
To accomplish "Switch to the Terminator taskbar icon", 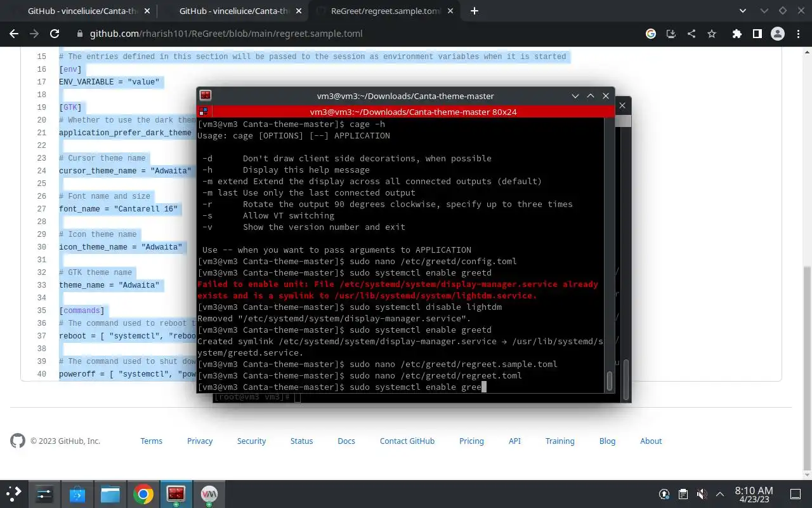I will [x=176, y=493].
